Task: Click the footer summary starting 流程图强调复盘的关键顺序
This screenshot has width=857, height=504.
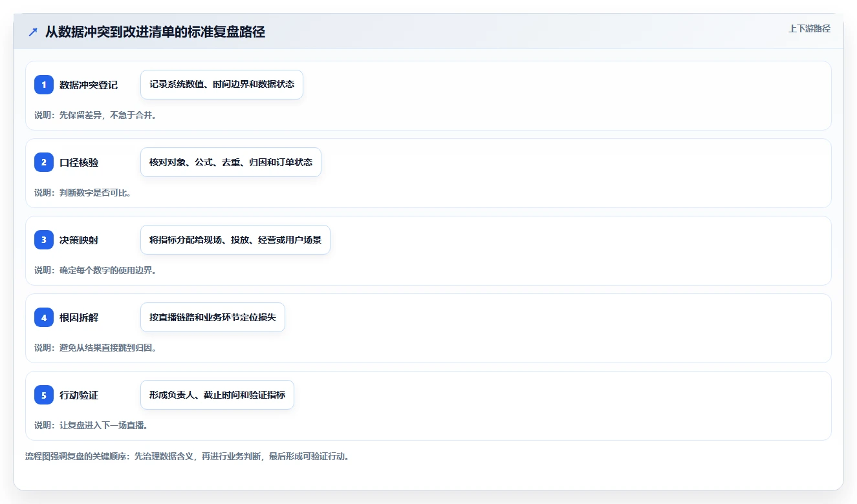Action: 188,456
